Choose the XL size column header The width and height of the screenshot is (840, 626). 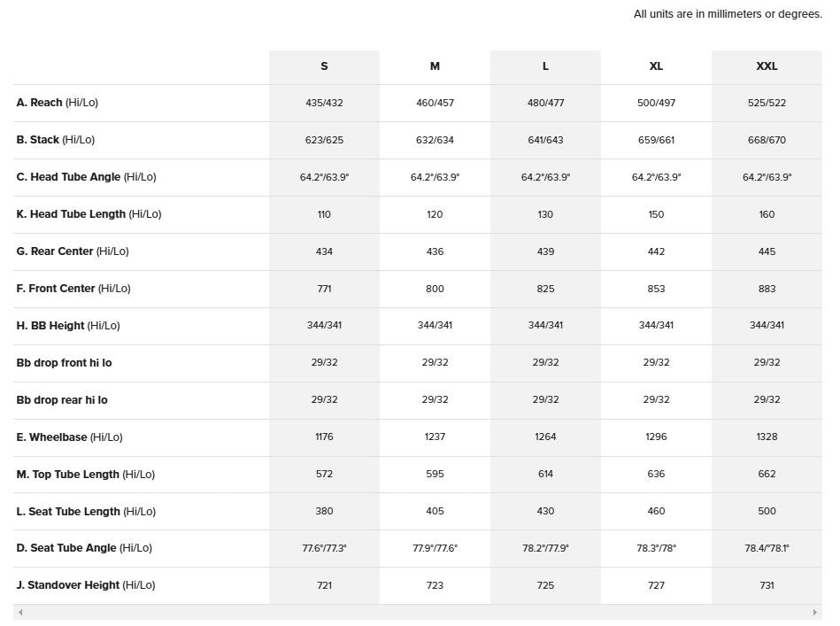[x=656, y=66]
